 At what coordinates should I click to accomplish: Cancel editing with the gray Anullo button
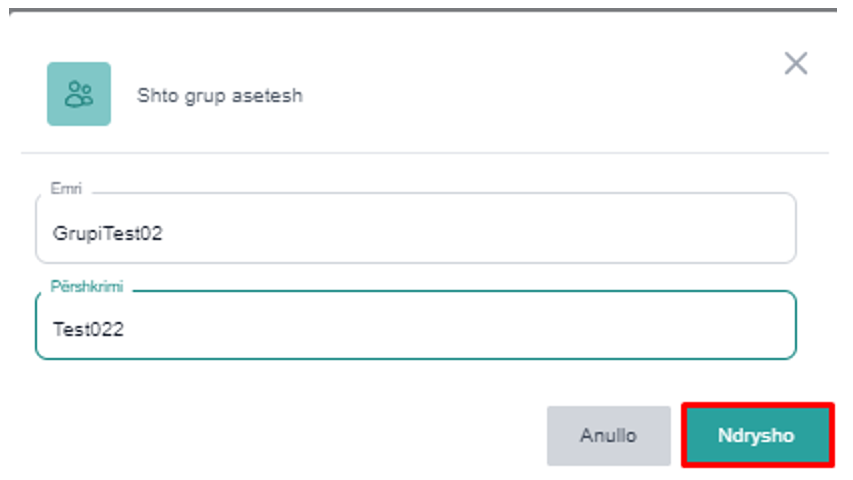(608, 436)
